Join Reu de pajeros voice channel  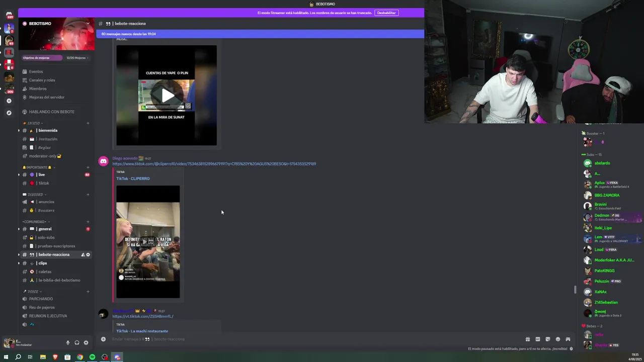pos(42,307)
